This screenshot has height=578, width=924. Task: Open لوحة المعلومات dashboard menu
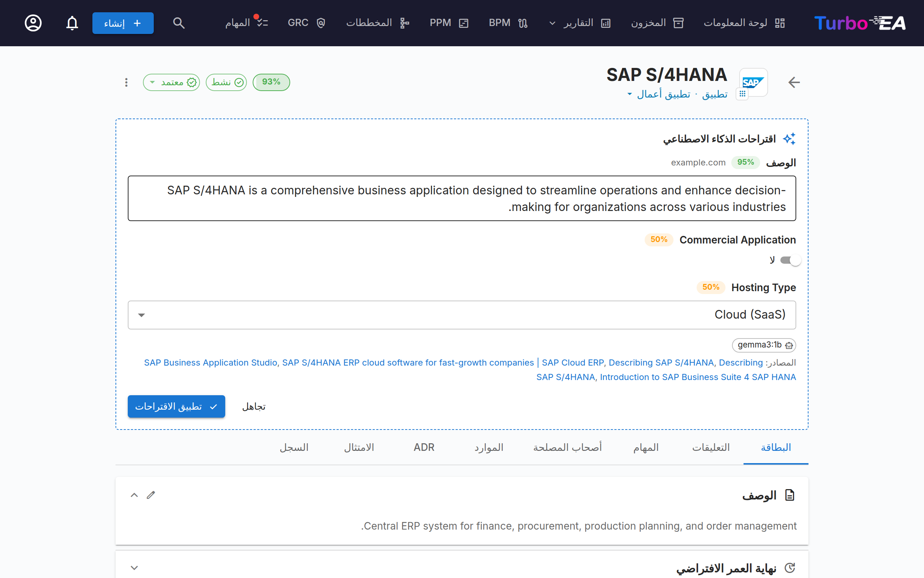(744, 23)
